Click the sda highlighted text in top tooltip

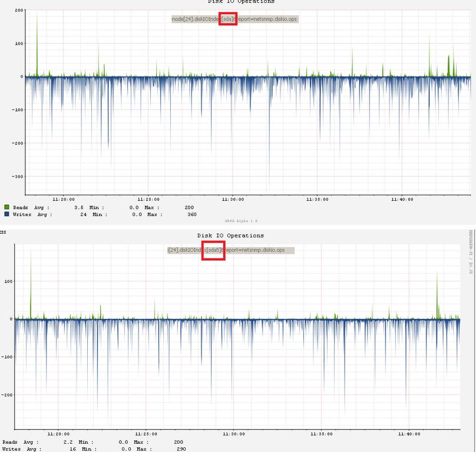pyautogui.click(x=227, y=19)
